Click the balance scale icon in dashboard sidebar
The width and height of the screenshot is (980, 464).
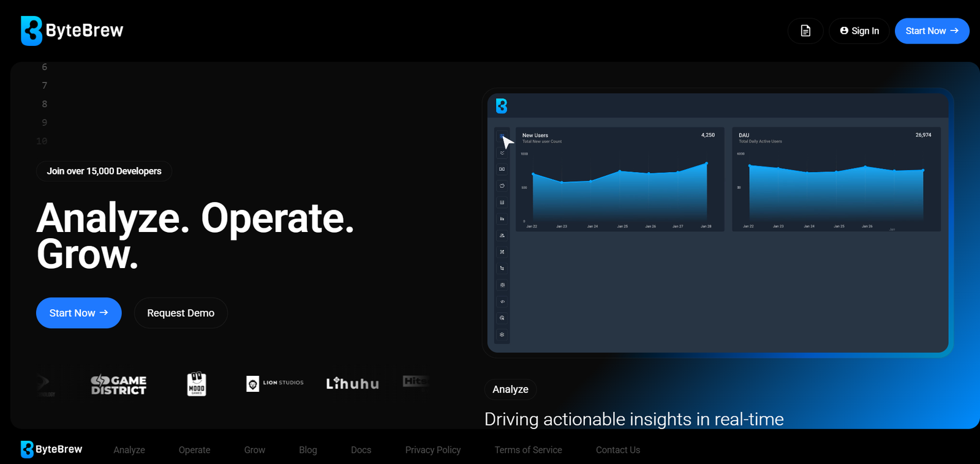[x=502, y=285]
